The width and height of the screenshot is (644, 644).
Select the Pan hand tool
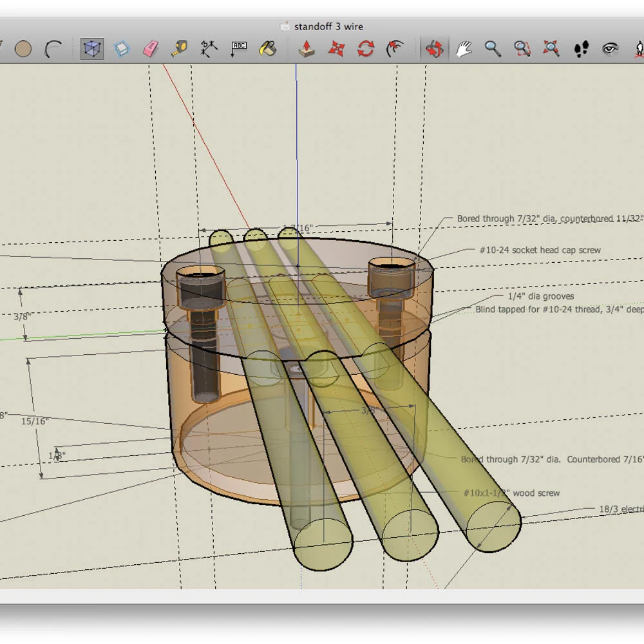463,50
